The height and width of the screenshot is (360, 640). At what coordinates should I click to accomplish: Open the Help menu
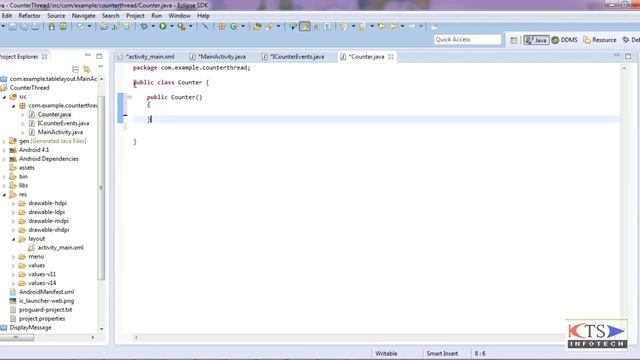[x=203, y=16]
